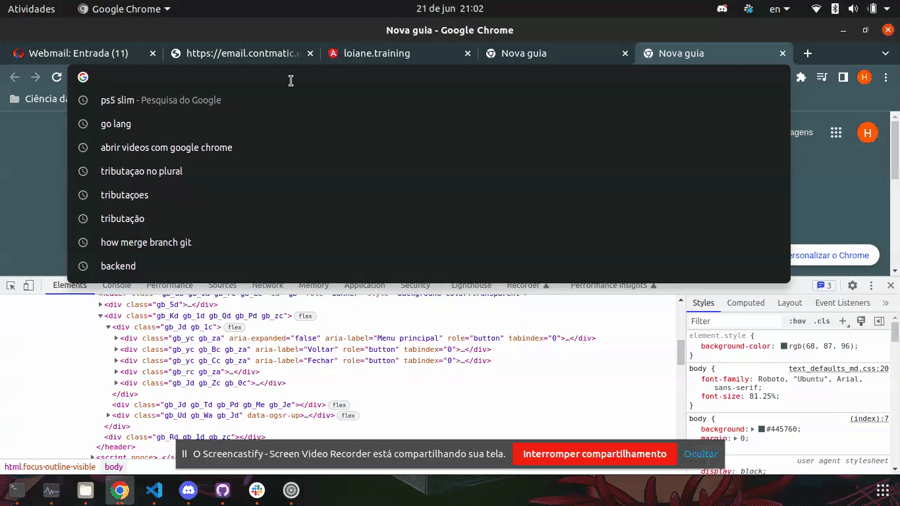Open the Layout tab in Styles pane
The image size is (900, 506).
[789, 303]
